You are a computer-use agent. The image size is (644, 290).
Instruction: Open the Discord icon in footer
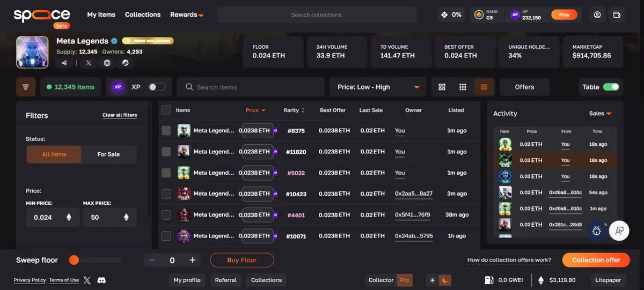pyautogui.click(x=101, y=280)
